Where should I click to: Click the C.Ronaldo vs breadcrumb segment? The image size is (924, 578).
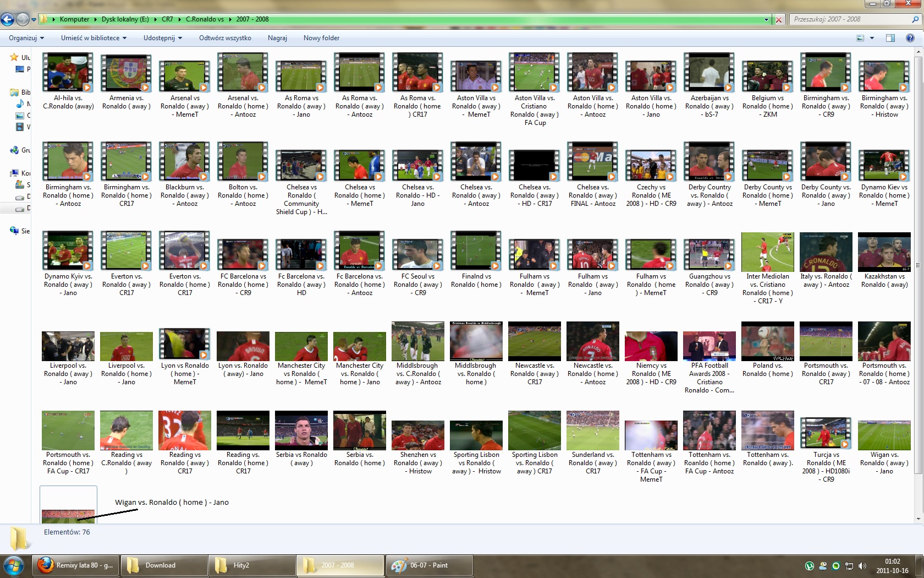(205, 19)
